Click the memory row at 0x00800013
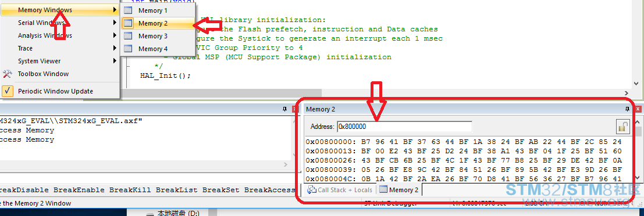 464,151
